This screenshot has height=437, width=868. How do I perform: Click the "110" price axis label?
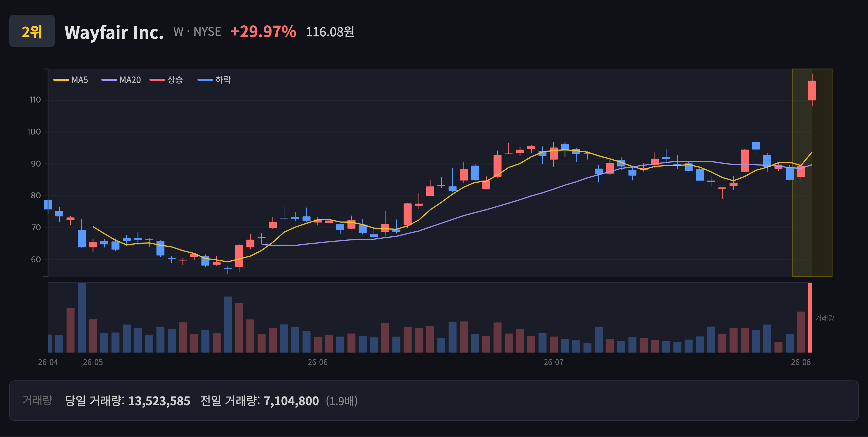pyautogui.click(x=35, y=100)
